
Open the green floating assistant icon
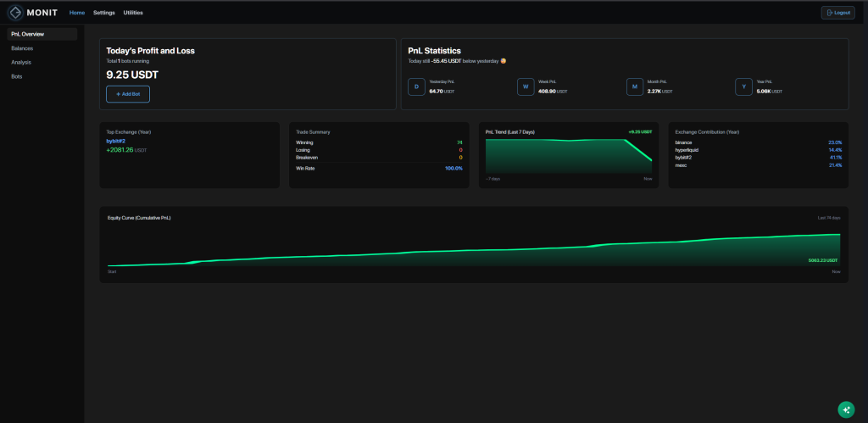(845, 409)
